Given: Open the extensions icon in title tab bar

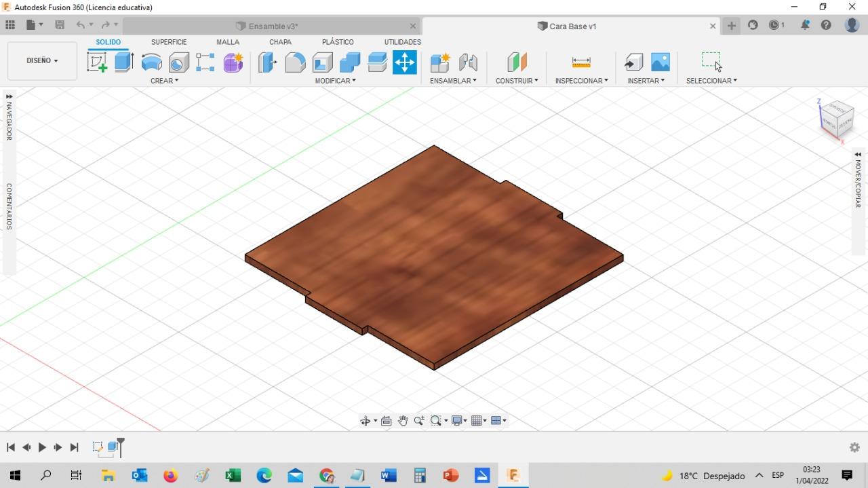Looking at the screenshot, I should [x=753, y=25].
